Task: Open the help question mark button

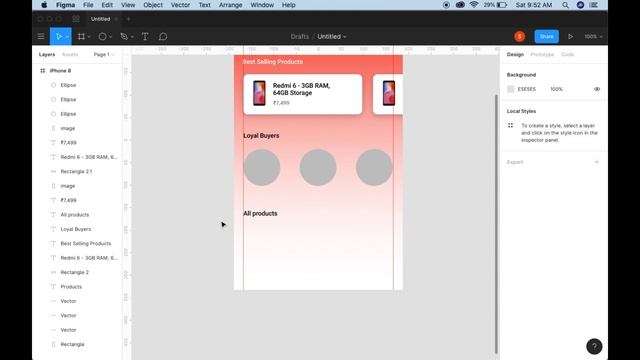Action: 594,347
